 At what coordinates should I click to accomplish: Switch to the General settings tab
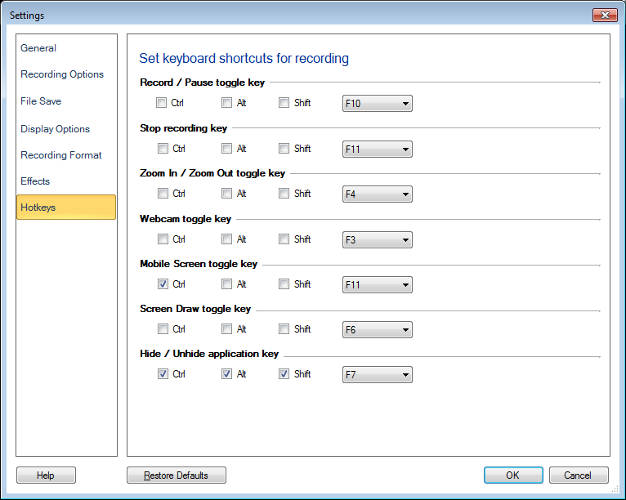coord(39,48)
